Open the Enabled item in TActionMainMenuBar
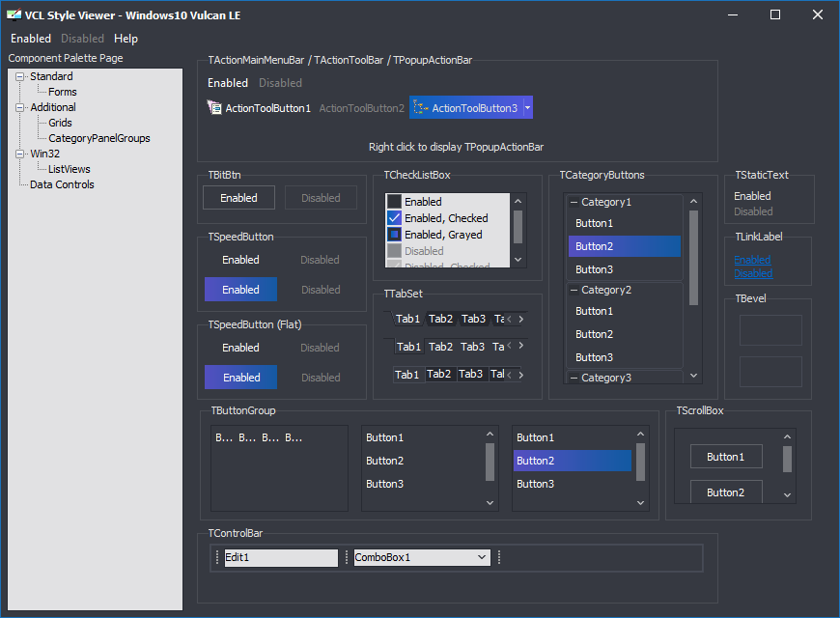 coord(228,83)
